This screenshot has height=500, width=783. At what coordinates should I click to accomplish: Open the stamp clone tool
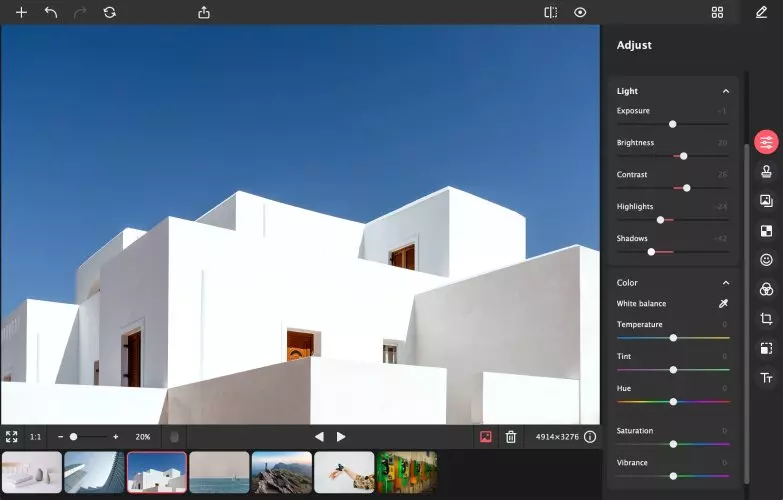point(766,172)
